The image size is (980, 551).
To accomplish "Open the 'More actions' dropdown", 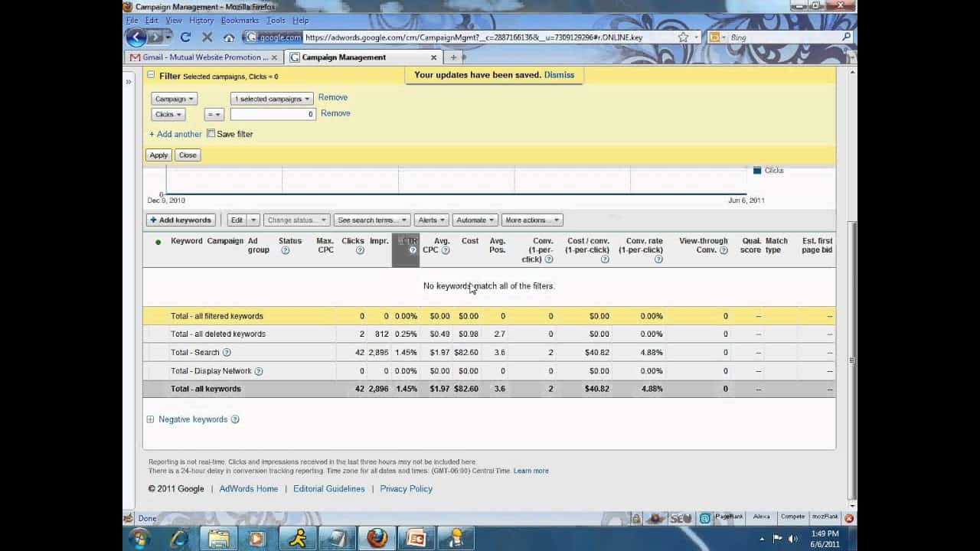I will (x=532, y=220).
